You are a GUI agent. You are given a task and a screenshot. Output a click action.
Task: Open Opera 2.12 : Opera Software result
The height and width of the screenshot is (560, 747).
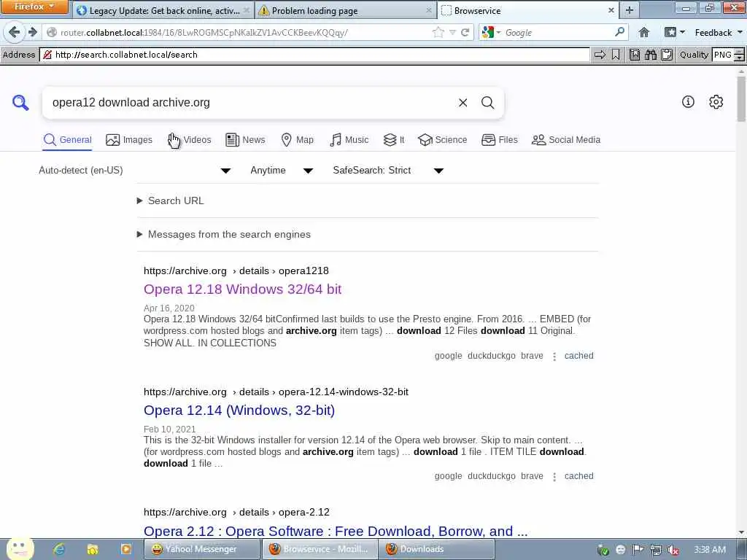pyautogui.click(x=336, y=531)
